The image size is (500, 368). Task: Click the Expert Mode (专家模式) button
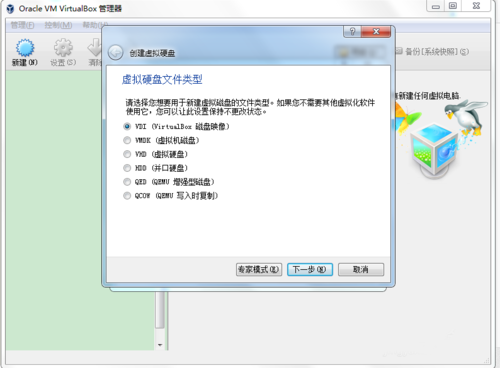pyautogui.click(x=259, y=269)
